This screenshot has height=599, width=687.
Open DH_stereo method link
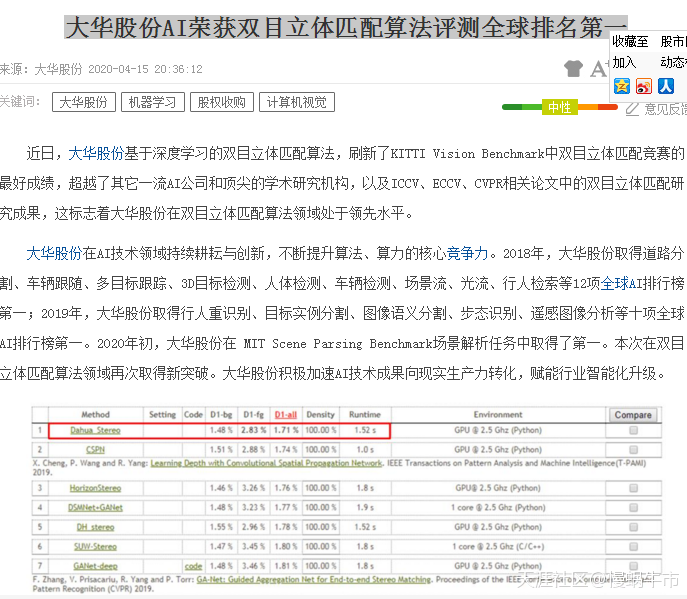[x=95, y=527]
